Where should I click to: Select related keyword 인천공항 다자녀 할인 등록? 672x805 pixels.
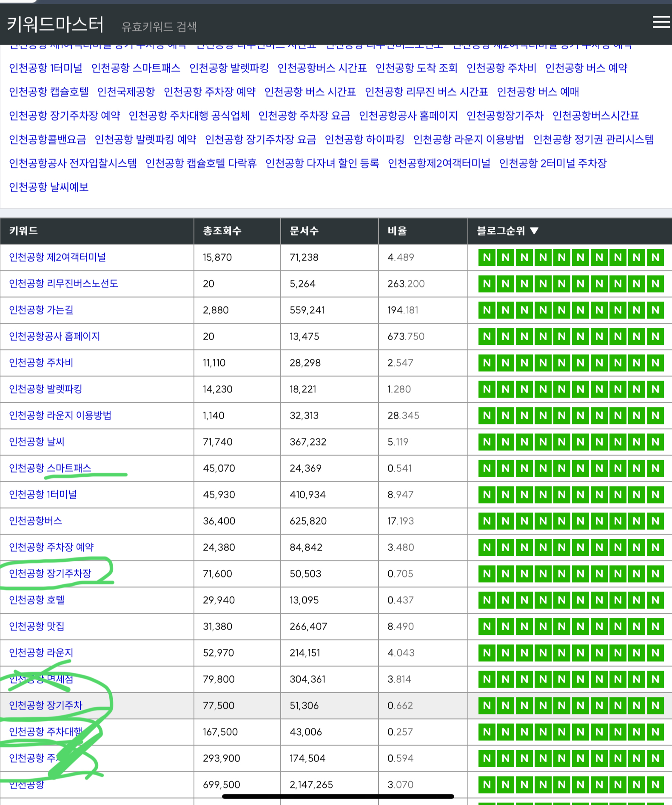(322, 163)
